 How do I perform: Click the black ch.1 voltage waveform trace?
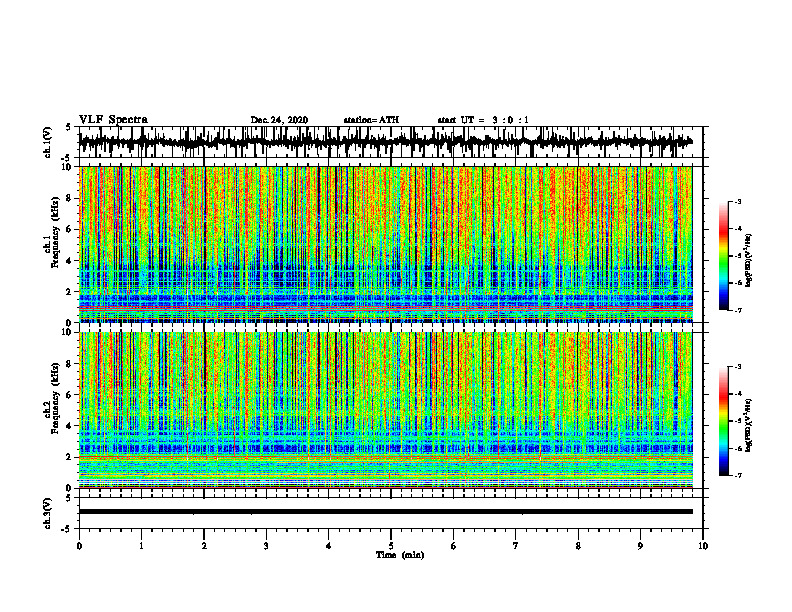[x=385, y=142]
